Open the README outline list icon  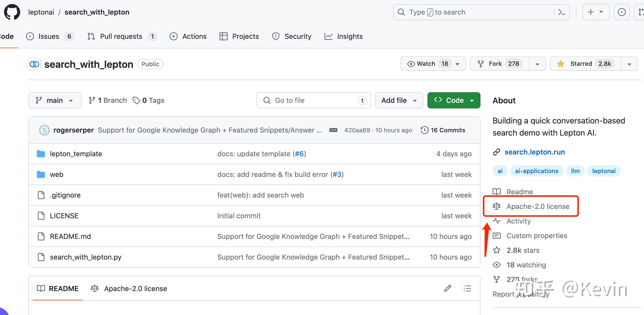(x=467, y=288)
